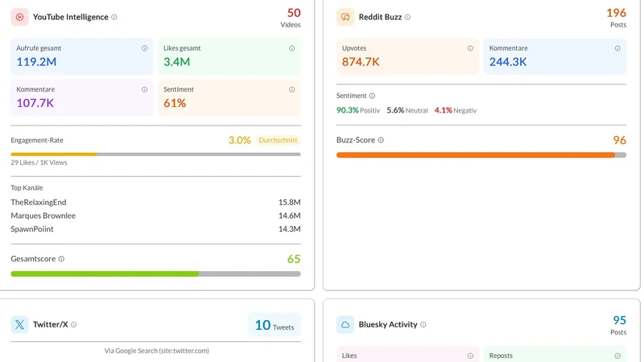Click info icon in Upvotes card
This screenshot has width=644, height=362.
(x=470, y=48)
